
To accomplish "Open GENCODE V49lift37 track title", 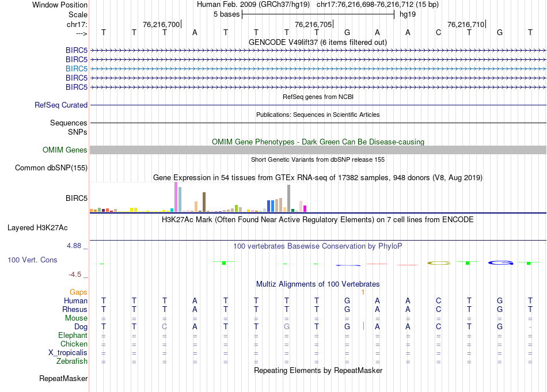I will point(317,42).
